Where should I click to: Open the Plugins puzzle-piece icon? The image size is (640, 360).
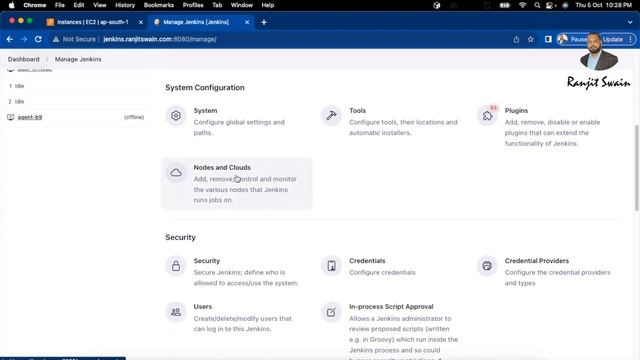[x=487, y=116]
